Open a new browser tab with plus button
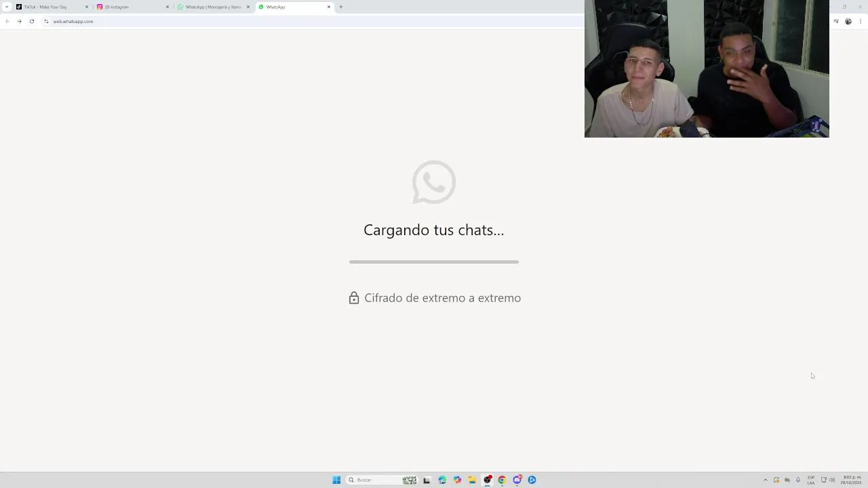 [x=341, y=7]
